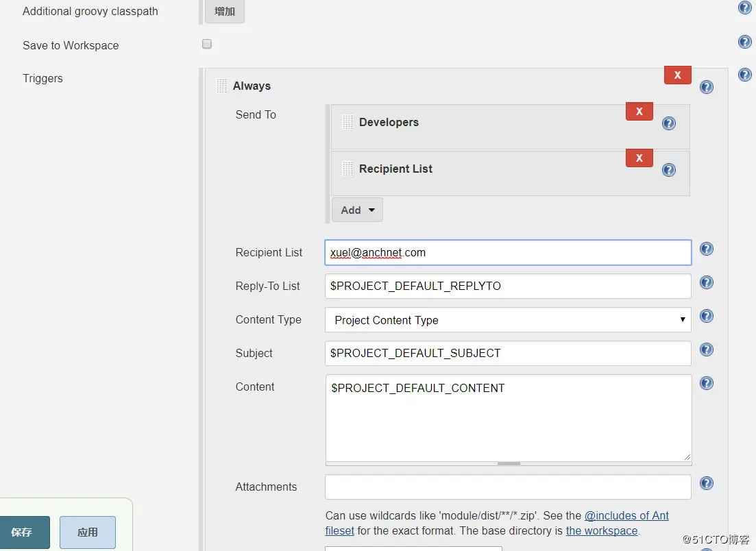The height and width of the screenshot is (551, 756).
Task: Click the Always trigger title
Action: click(252, 86)
